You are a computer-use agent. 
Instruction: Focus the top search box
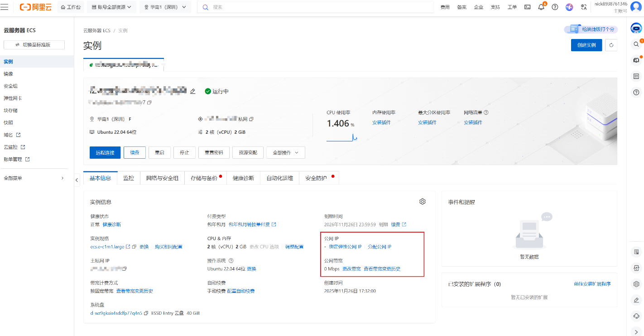[x=315, y=7]
